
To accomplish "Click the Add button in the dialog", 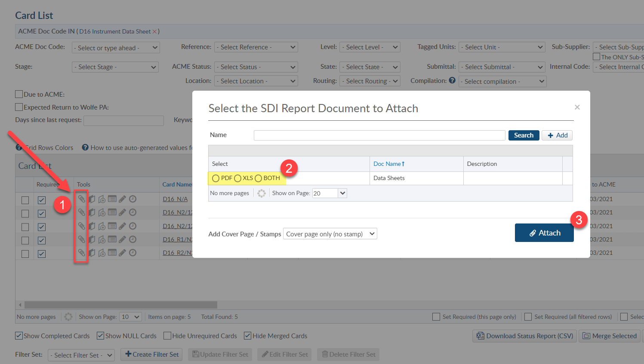I will (557, 135).
